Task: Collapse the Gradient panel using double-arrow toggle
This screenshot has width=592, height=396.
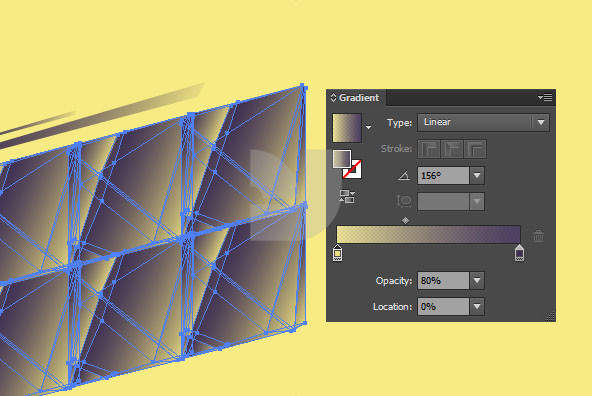Action: [333, 97]
